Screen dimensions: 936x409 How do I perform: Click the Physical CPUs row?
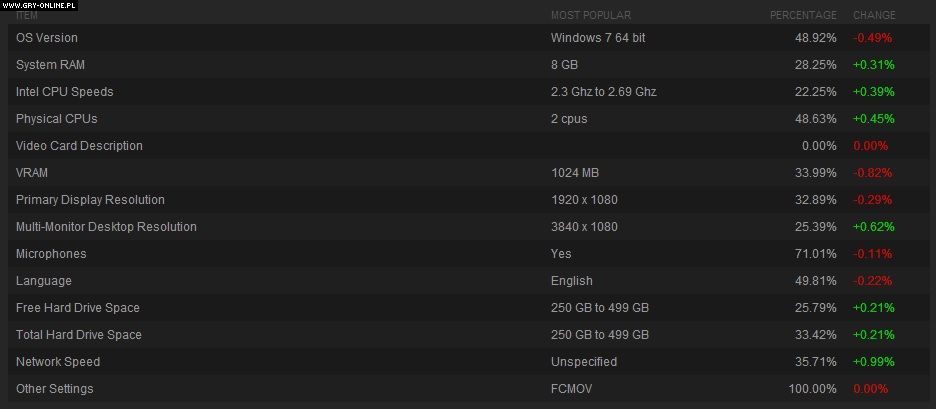pyautogui.click(x=57, y=119)
